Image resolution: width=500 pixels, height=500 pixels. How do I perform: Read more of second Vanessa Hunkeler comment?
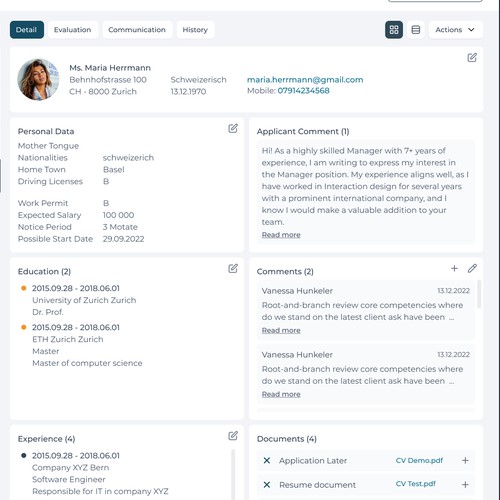point(281,394)
